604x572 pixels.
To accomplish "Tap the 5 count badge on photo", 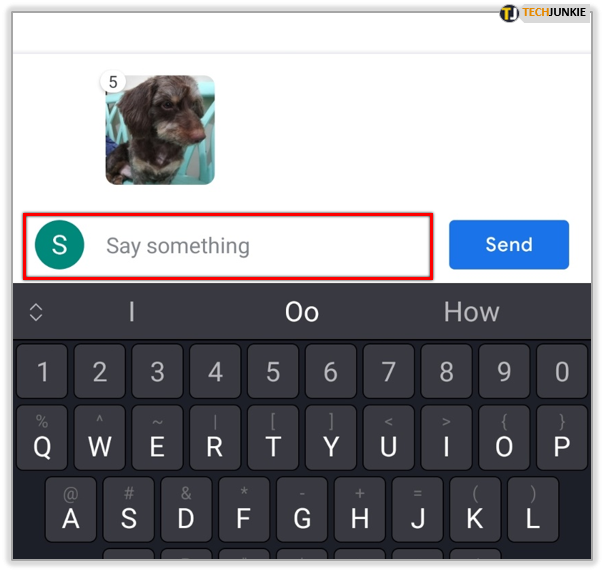I will click(x=112, y=82).
